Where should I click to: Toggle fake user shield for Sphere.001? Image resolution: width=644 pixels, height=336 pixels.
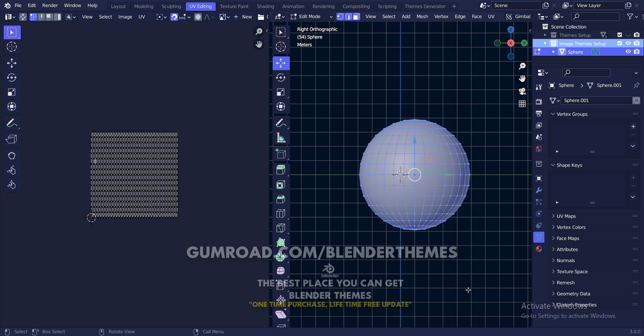[636, 100]
